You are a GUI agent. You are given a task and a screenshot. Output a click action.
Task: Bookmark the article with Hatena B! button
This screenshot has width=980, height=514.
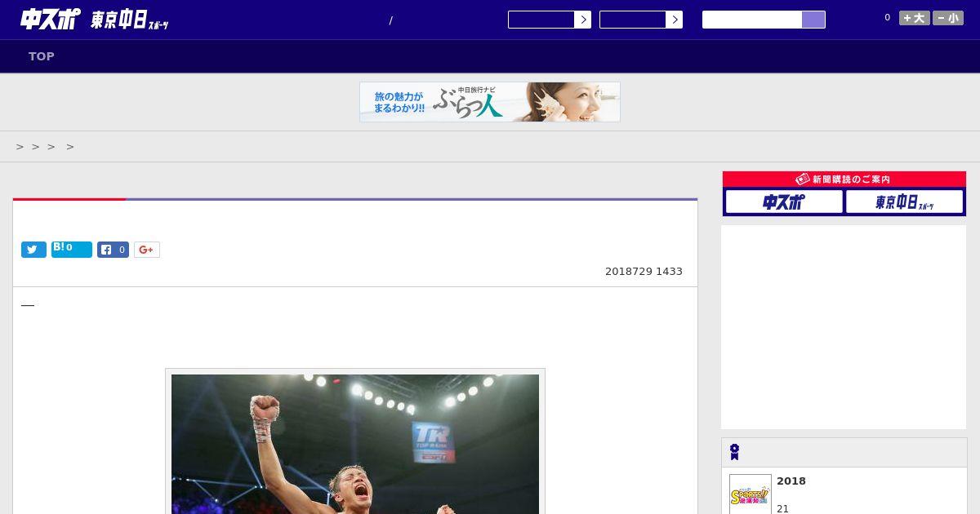pyautogui.click(x=72, y=250)
